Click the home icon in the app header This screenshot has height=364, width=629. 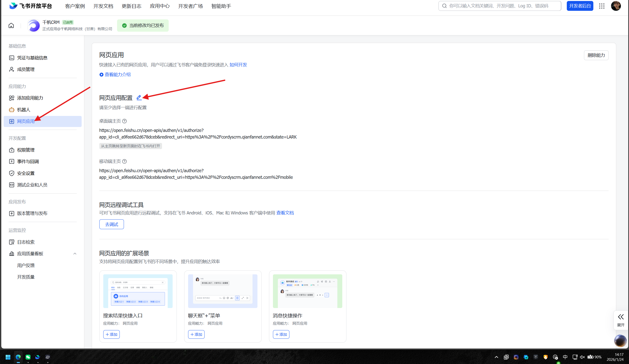(x=11, y=26)
